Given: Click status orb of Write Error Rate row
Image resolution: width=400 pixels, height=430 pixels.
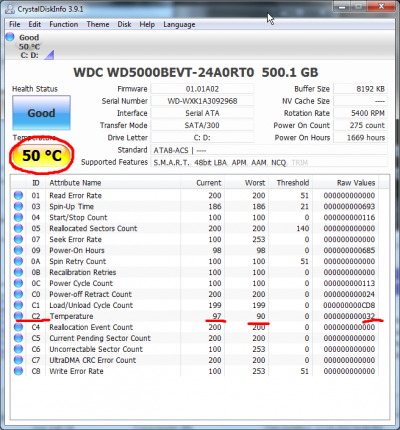Looking at the screenshot, I should click(18, 371).
